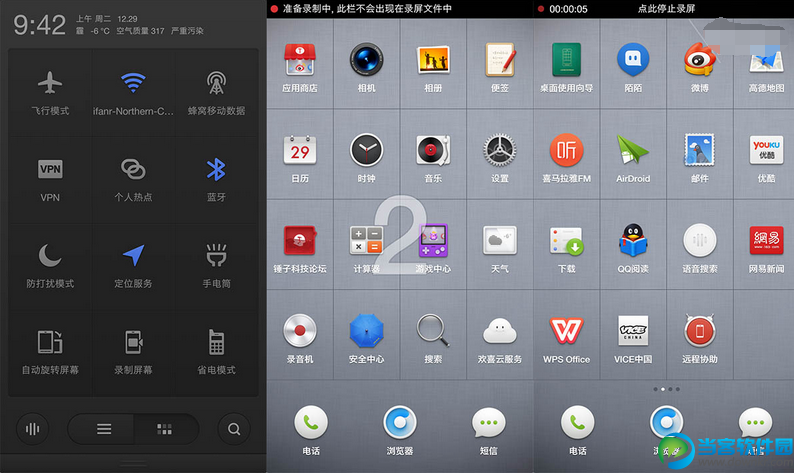Open the 计算器 calculator app

tap(366, 241)
